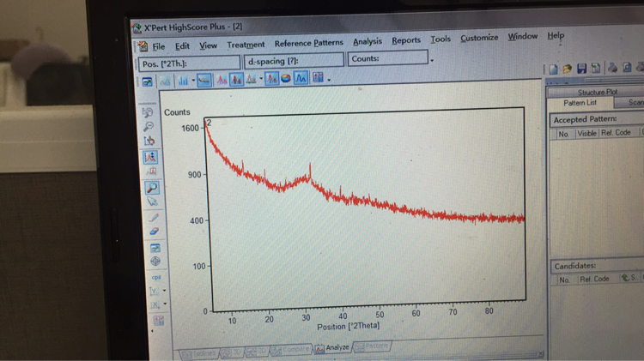This screenshot has height=361, width=644.
Task: Open the Reports menu
Action: [406, 40]
